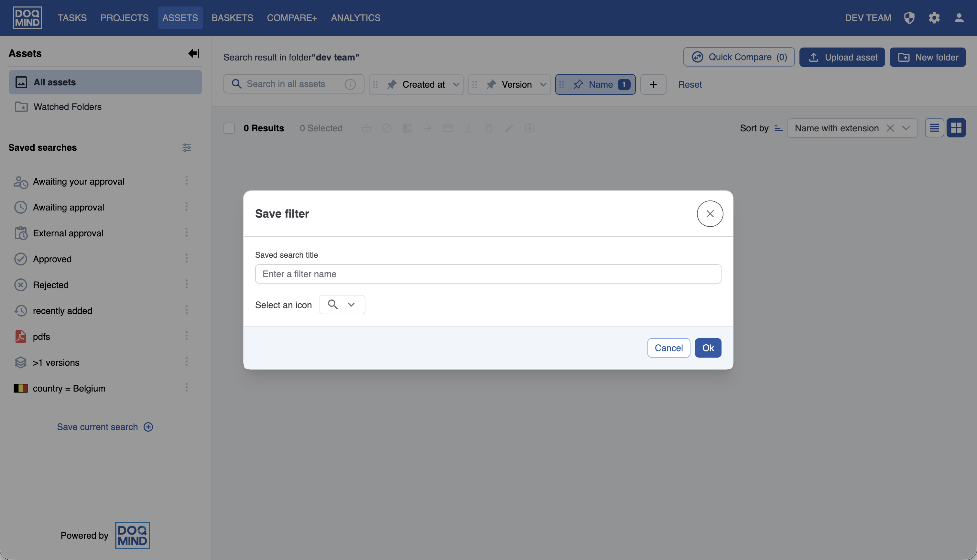Click Save current search link
Screen dimensions: 977x560
(x=105, y=427)
